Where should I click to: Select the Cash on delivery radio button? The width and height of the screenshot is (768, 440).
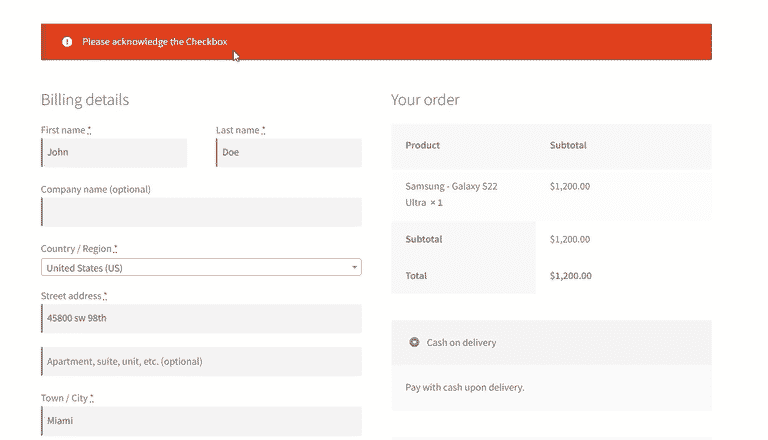coord(414,342)
